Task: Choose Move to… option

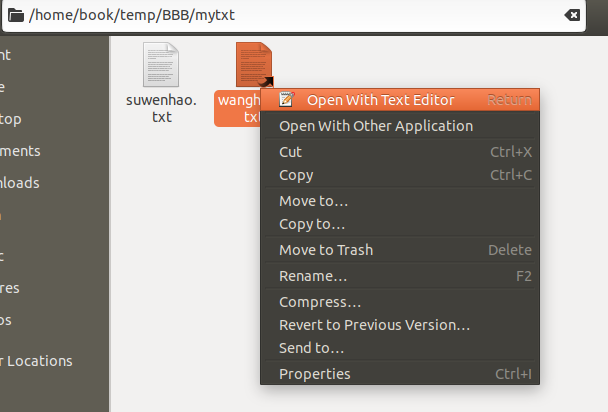Action: (400, 201)
